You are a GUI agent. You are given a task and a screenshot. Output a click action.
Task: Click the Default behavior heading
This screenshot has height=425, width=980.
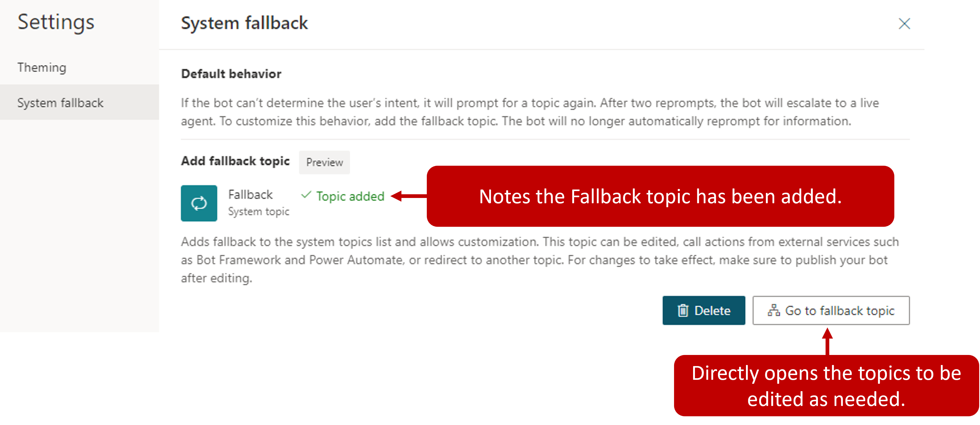pyautogui.click(x=231, y=74)
